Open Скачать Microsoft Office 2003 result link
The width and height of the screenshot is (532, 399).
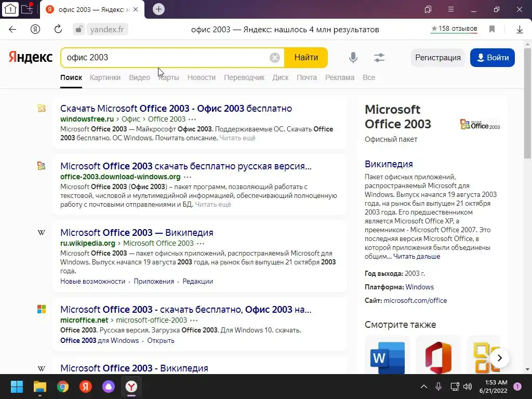tap(176, 108)
